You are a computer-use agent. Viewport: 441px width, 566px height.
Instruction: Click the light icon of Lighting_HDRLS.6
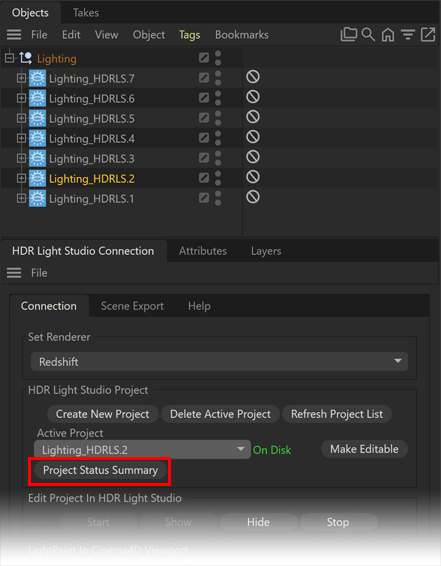coord(38,99)
